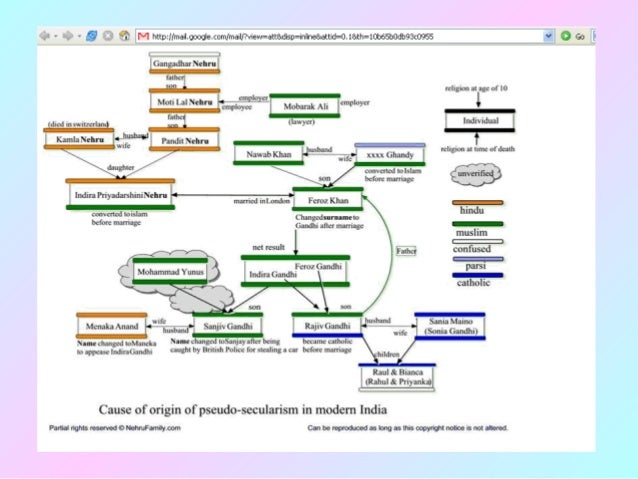
Task: Open the Forward button history dropdown arrow
Action: click(x=79, y=36)
